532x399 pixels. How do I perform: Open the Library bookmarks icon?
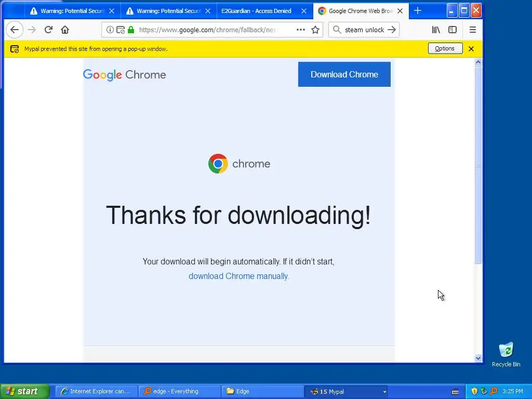coord(436,30)
